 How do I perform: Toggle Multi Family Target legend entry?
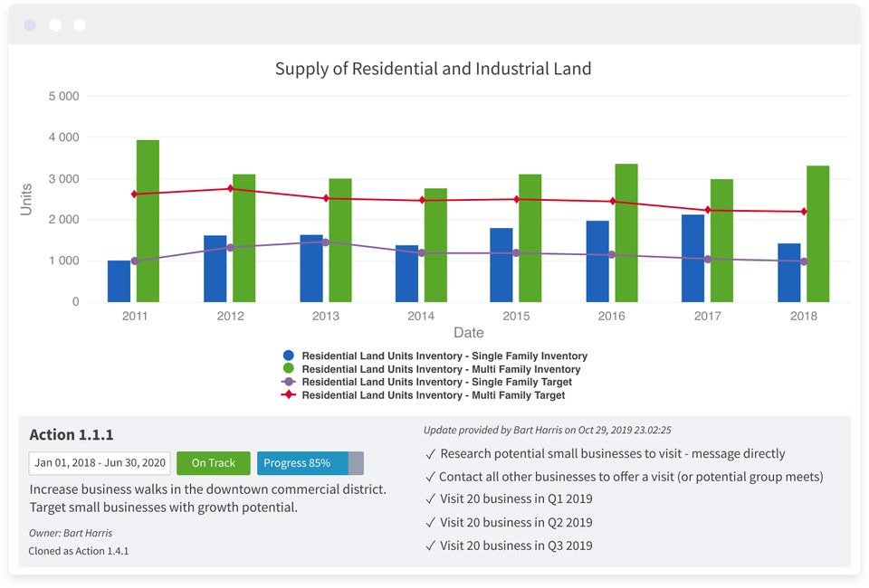[x=424, y=395]
